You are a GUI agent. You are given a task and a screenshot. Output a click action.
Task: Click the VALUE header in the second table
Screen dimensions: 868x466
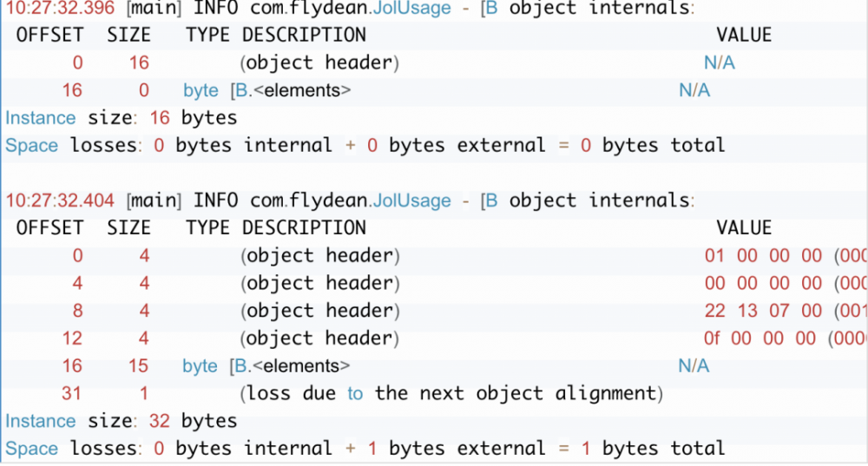click(x=744, y=228)
